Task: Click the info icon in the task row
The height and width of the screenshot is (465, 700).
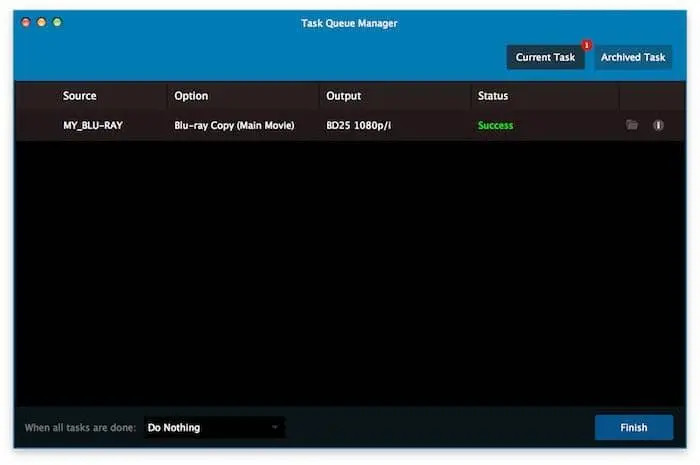Action: (658, 125)
